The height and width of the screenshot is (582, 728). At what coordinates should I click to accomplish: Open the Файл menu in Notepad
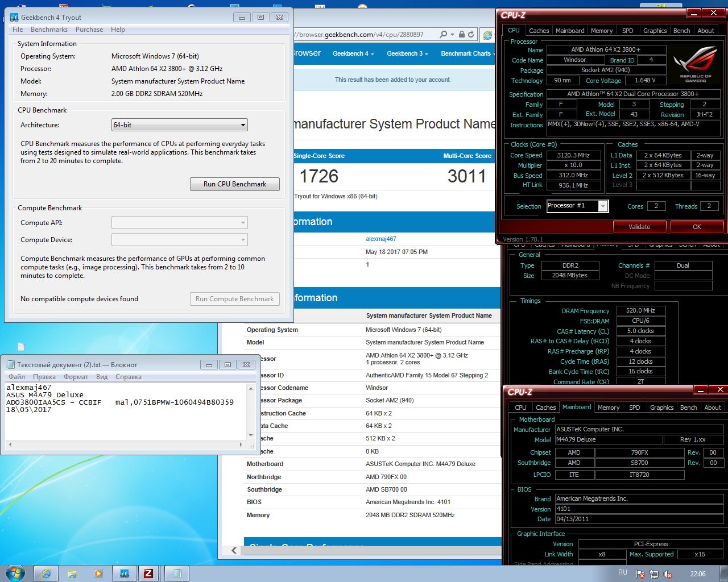[16, 377]
